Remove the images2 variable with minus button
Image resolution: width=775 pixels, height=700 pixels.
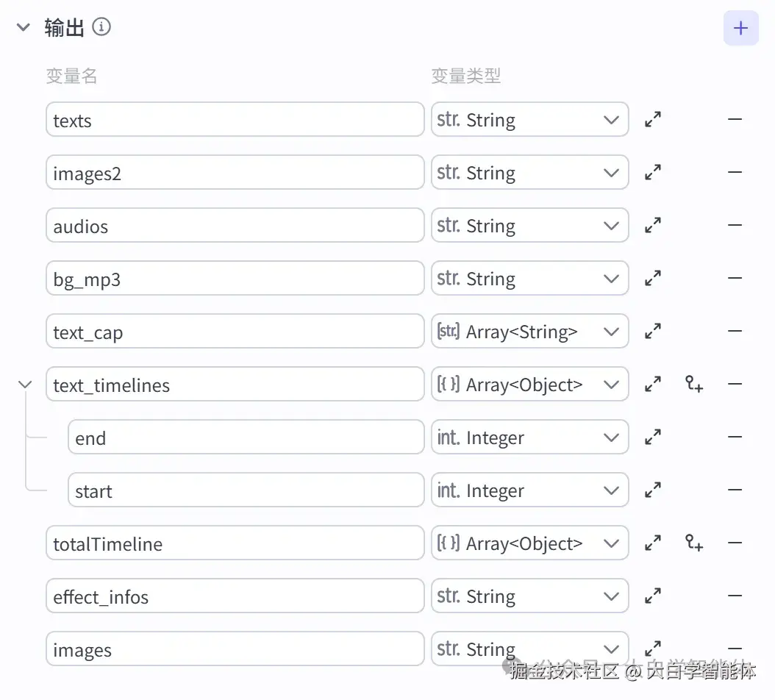click(735, 172)
